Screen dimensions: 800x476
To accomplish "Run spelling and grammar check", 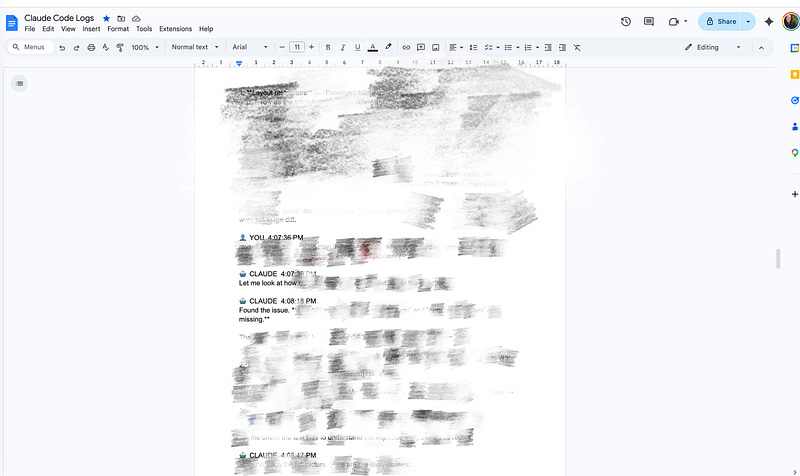I will pyautogui.click(x=106, y=47).
